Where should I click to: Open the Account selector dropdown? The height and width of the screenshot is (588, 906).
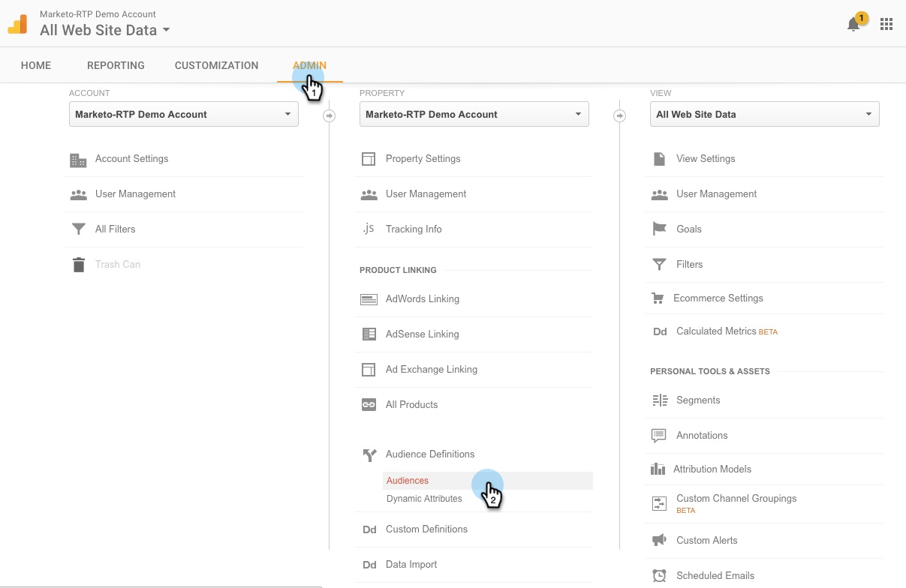pyautogui.click(x=184, y=115)
